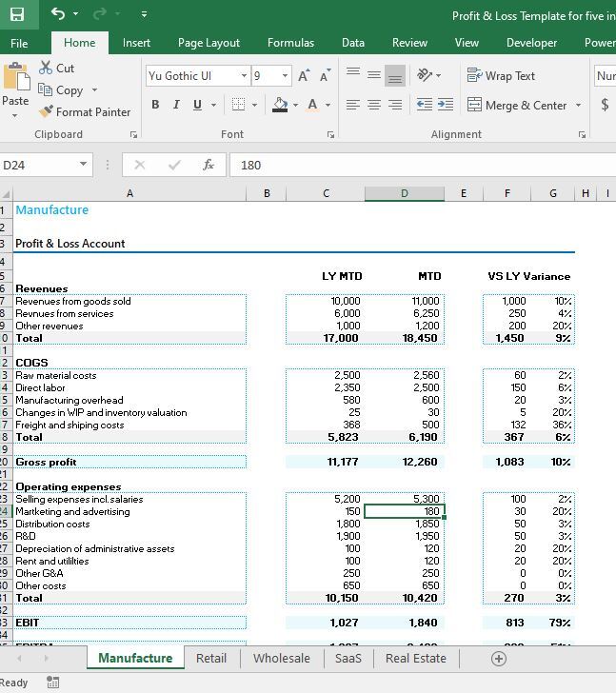Click the Font Color letter A

tap(312, 105)
